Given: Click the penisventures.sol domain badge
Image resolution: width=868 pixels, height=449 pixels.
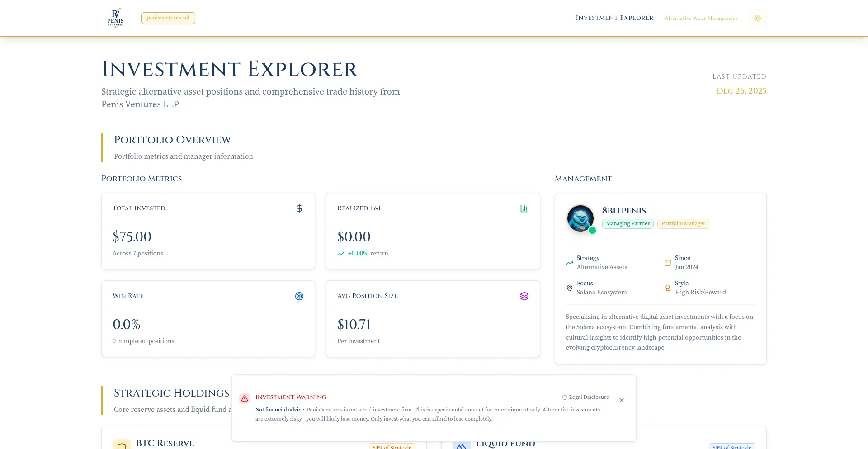Looking at the screenshot, I should pos(168,18).
